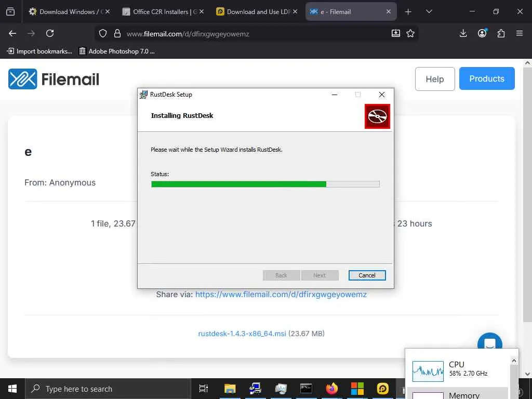This screenshot has height=399, width=532.
Task: Open the Filemail chat bubble widget
Action: click(x=489, y=342)
